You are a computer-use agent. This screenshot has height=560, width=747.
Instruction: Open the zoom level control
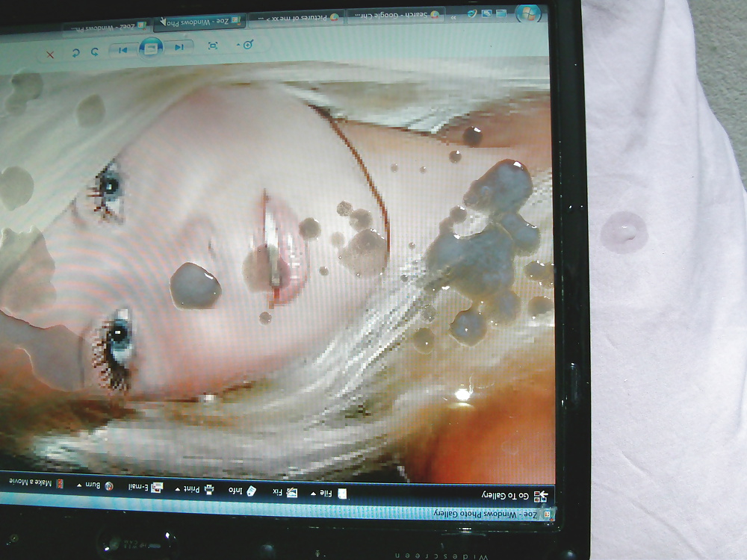(246, 45)
